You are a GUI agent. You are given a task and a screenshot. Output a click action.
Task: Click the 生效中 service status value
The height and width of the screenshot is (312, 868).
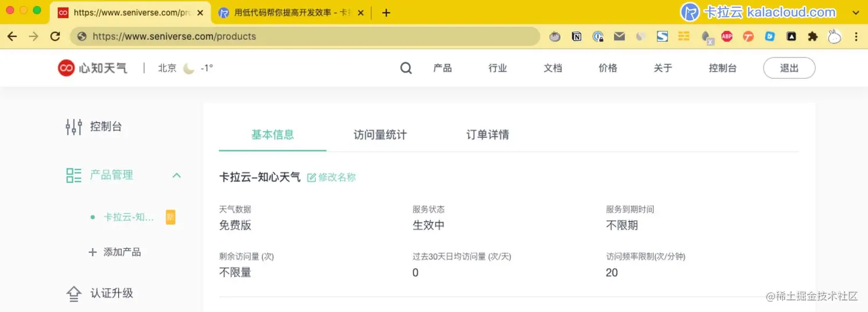(x=429, y=225)
